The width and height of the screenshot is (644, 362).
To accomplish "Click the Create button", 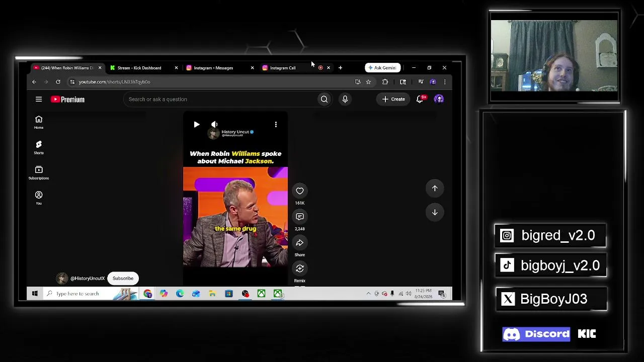I will pyautogui.click(x=393, y=99).
